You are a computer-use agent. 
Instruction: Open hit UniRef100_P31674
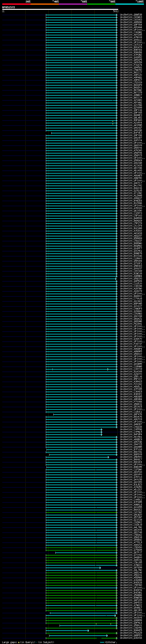[131, 65]
